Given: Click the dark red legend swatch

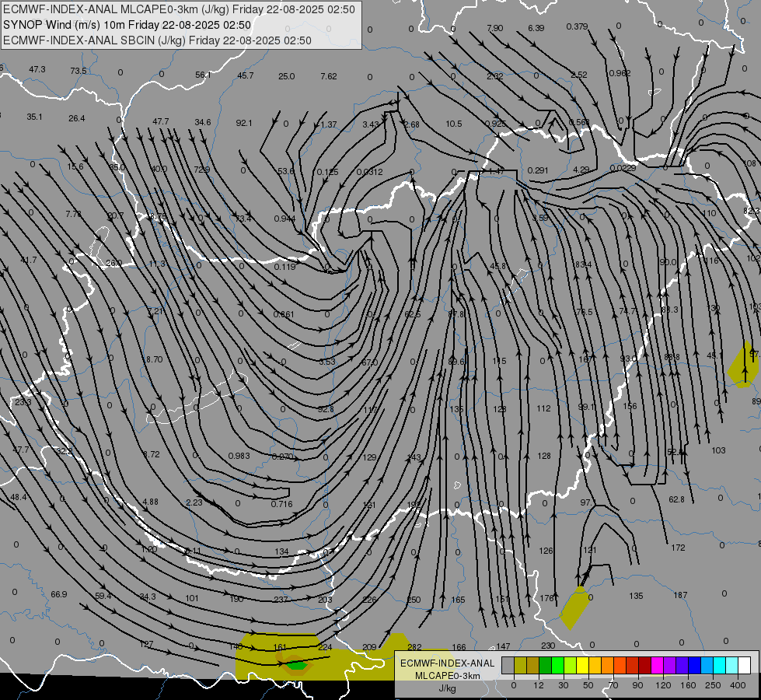Looking at the screenshot, I should click(644, 666).
